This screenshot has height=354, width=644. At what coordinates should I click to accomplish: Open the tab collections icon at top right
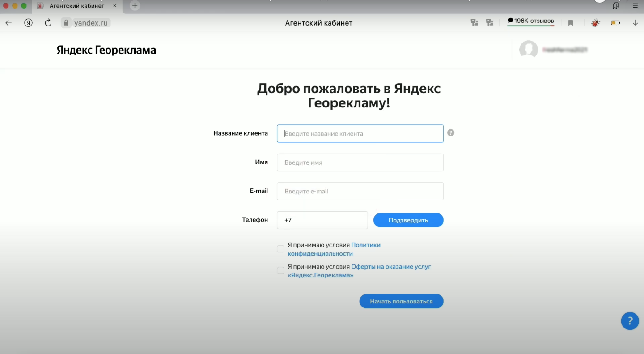(616, 6)
